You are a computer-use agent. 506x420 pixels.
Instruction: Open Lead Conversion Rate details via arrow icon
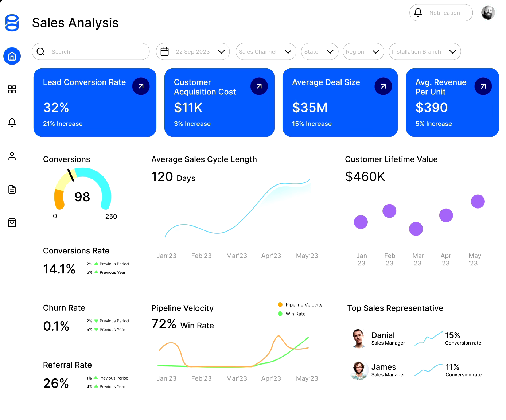pyautogui.click(x=141, y=86)
